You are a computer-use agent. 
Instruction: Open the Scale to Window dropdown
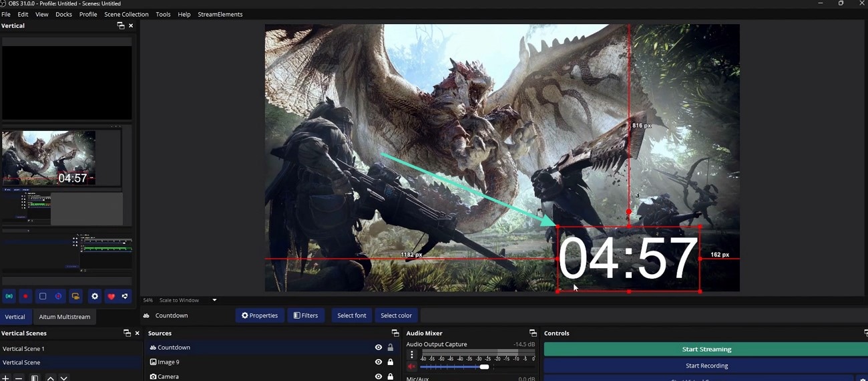tap(188, 300)
